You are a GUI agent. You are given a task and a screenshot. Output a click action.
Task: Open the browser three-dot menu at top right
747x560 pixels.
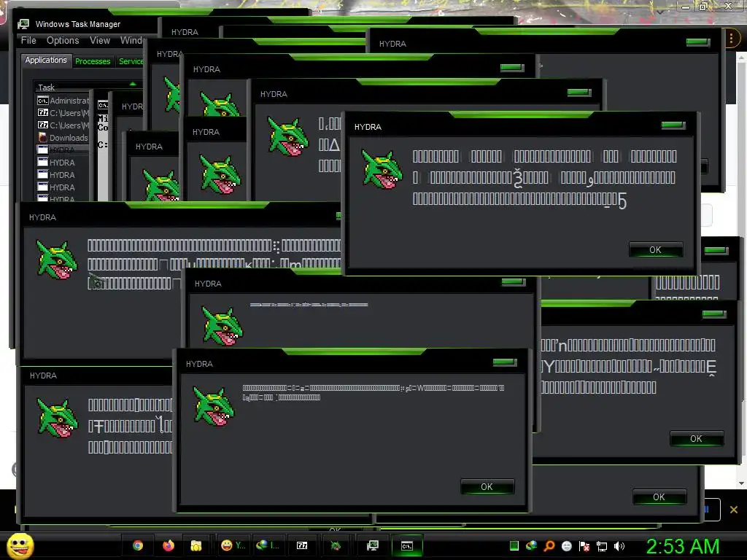tap(731, 38)
